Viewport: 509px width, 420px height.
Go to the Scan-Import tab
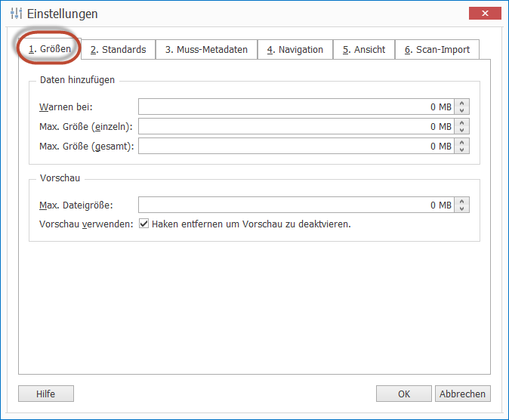pyautogui.click(x=437, y=50)
